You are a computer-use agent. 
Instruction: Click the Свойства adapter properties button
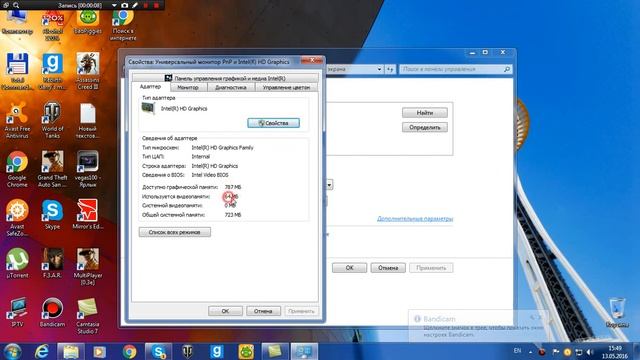pos(273,123)
